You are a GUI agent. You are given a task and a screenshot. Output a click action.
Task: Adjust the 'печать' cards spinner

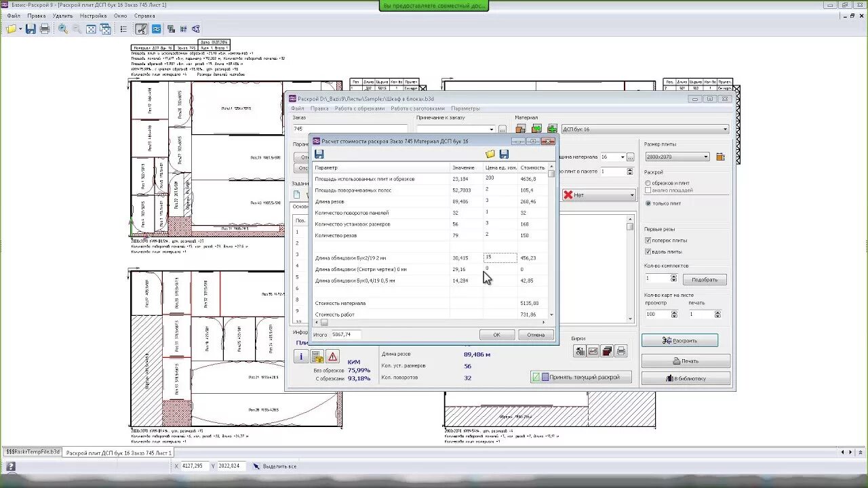pos(717,314)
